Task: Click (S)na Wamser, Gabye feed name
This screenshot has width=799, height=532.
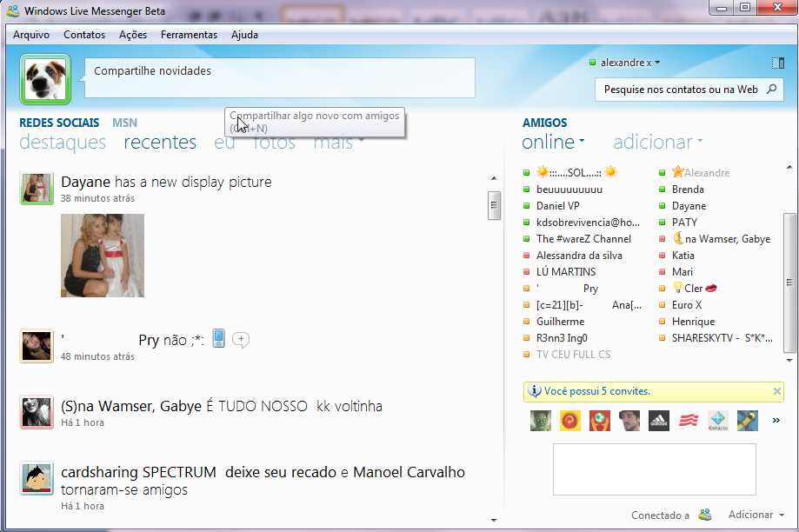Action: pos(131,406)
